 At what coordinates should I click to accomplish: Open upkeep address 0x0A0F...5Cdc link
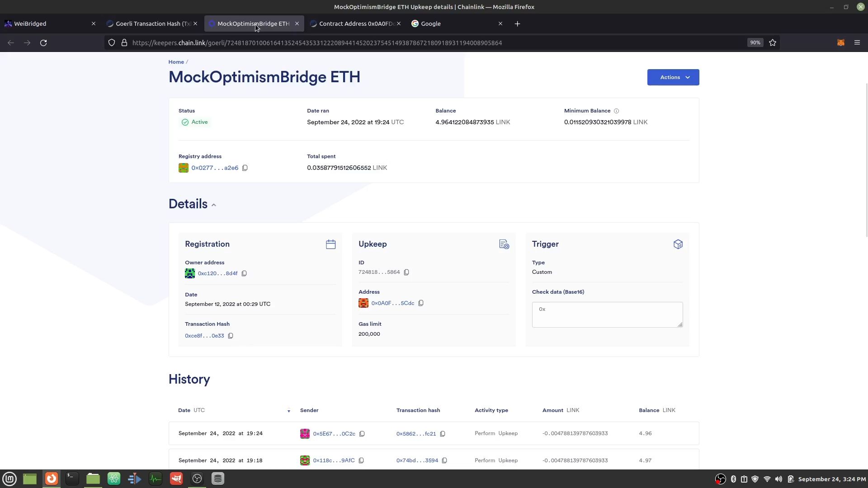coord(392,303)
